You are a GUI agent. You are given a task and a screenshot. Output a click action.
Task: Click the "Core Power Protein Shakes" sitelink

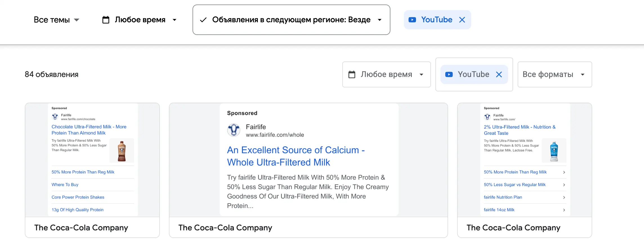point(78,197)
